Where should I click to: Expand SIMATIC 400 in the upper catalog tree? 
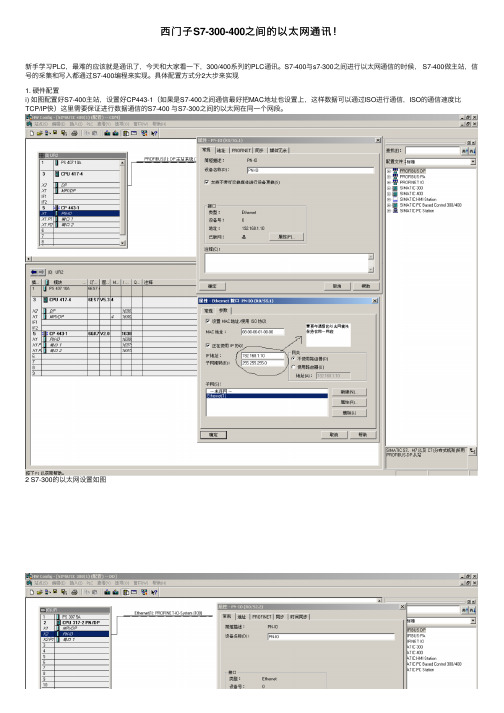click(x=389, y=194)
